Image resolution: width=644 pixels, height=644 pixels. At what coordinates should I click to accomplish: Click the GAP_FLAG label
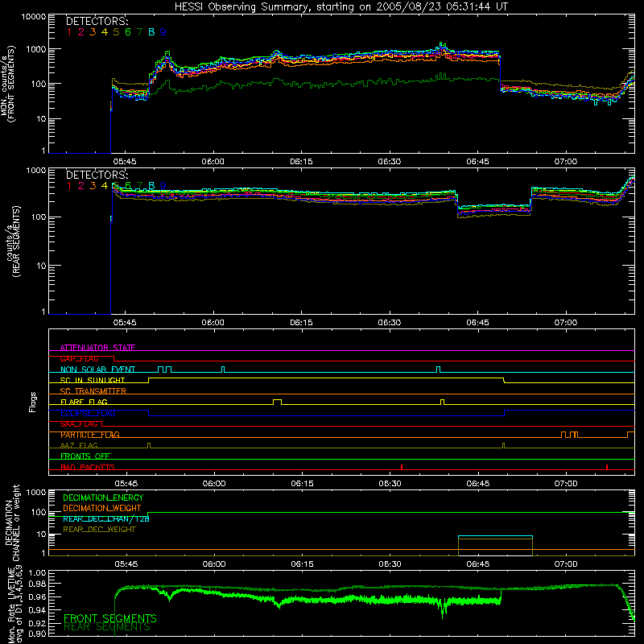click(79, 358)
